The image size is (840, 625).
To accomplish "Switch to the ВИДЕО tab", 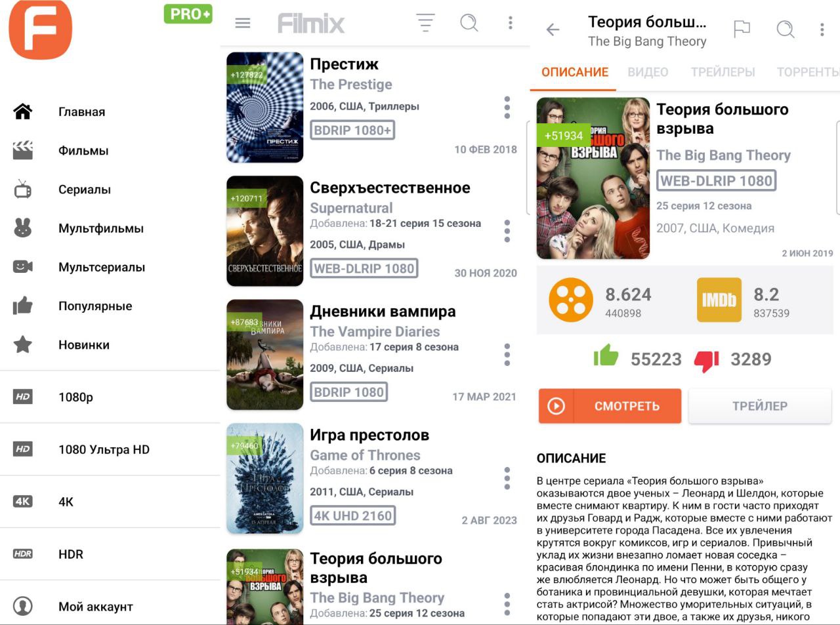I will pyautogui.click(x=648, y=72).
